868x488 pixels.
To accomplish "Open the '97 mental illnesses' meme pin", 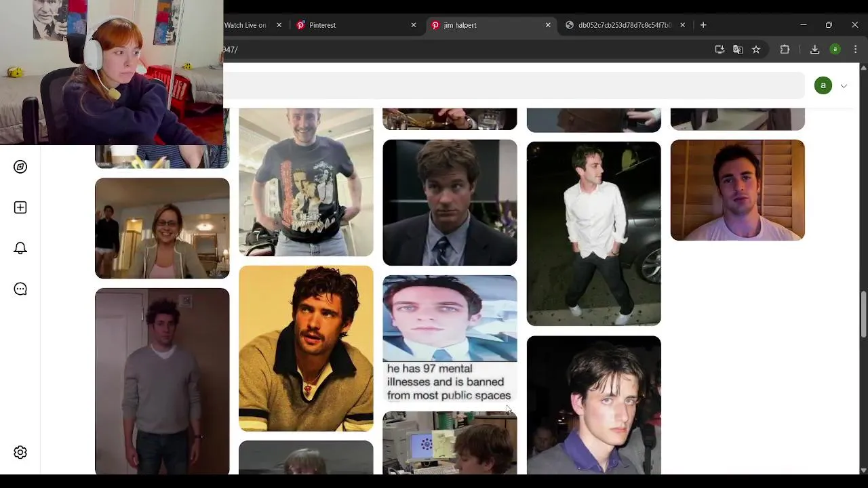I will tap(450, 339).
